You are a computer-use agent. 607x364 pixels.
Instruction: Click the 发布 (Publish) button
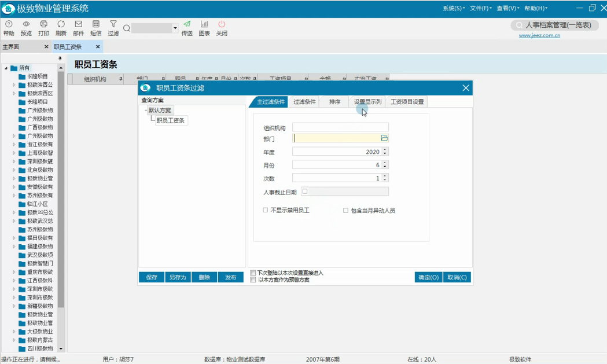[230, 277]
